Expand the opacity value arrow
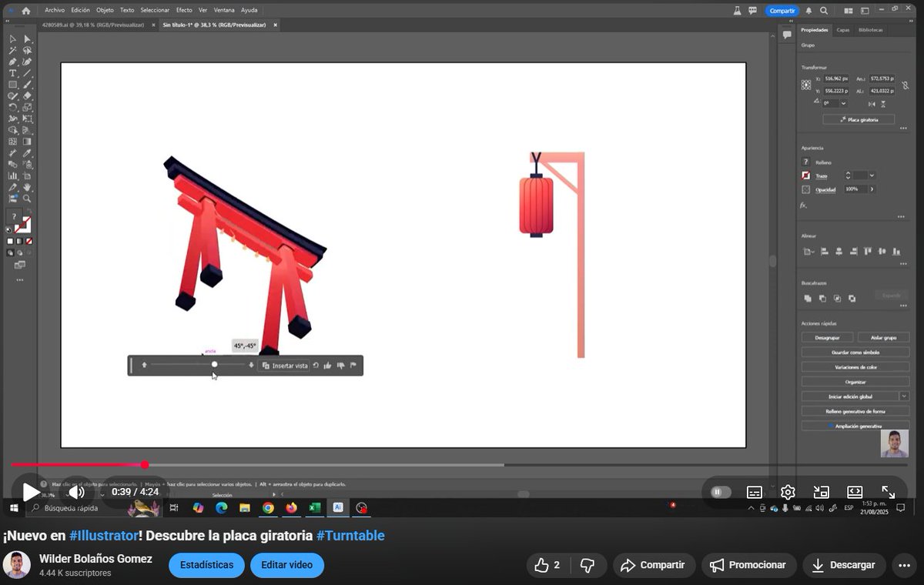 (x=872, y=189)
